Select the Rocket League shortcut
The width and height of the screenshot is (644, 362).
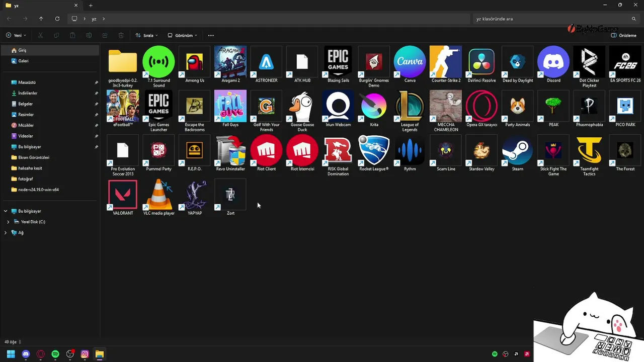[374, 153]
